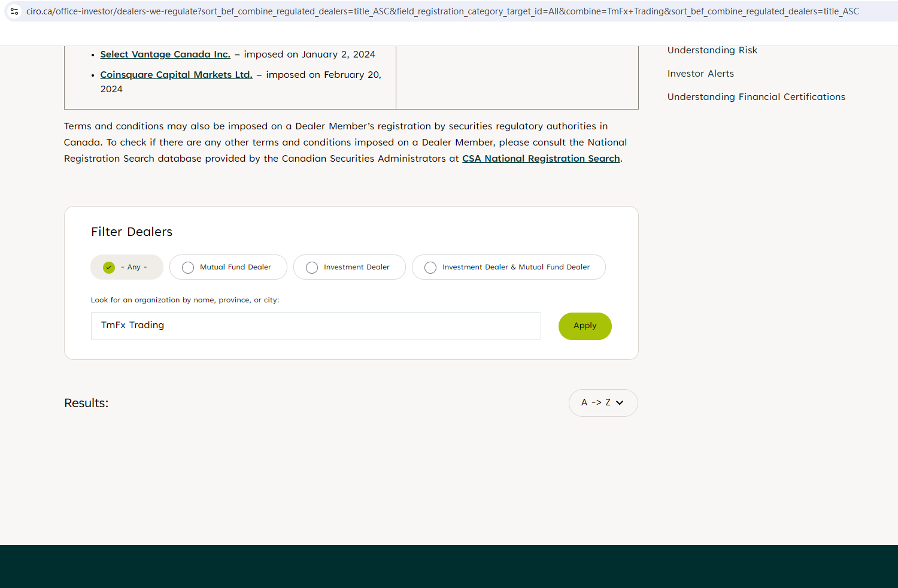Click the Results: heading
The height and width of the screenshot is (588, 898).
(x=86, y=403)
